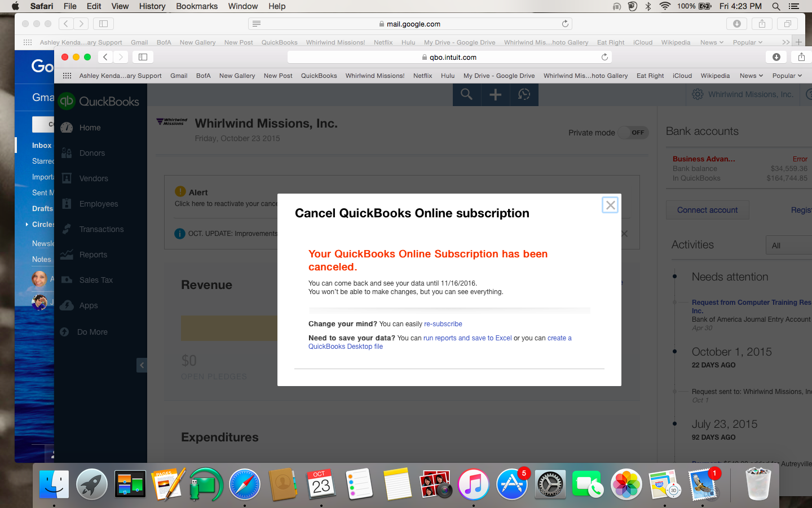Collapse the QuickBooks left navigation panel

(x=142, y=365)
